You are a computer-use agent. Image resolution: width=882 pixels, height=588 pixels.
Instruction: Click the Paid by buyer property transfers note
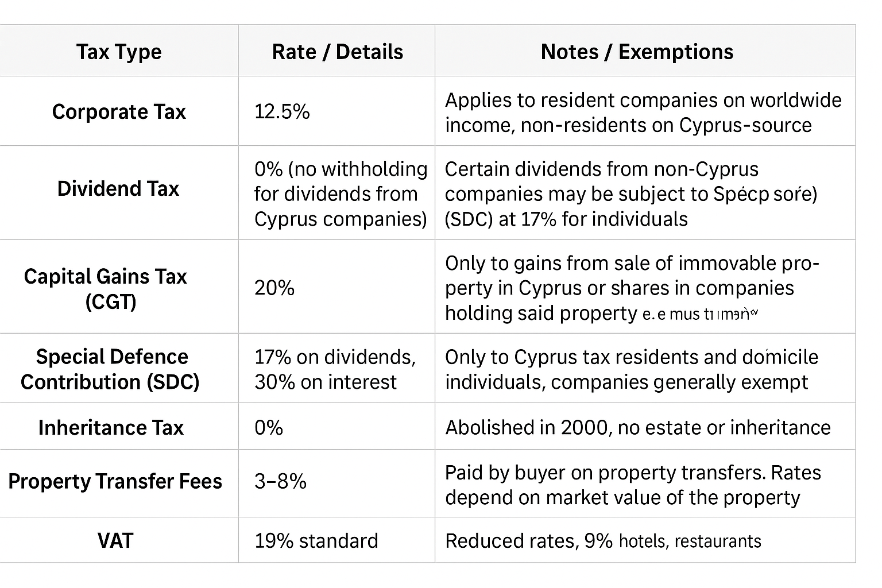[632, 485]
